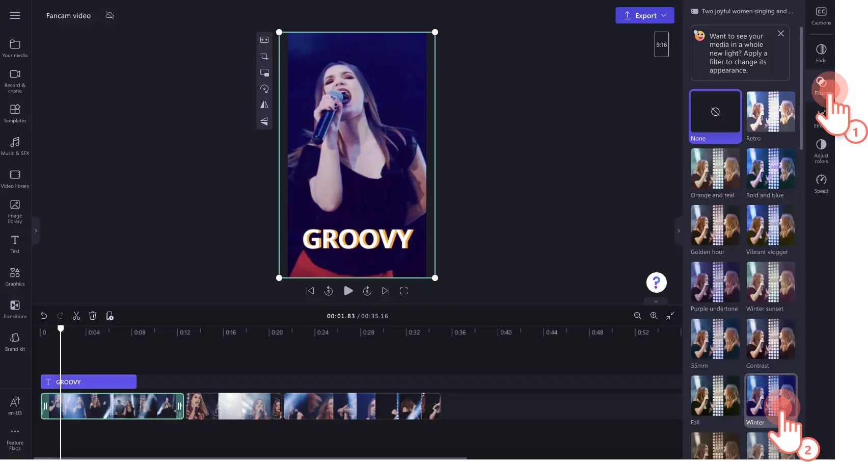Select the second video clip on timeline
The width and height of the screenshot is (868, 462).
233,406
